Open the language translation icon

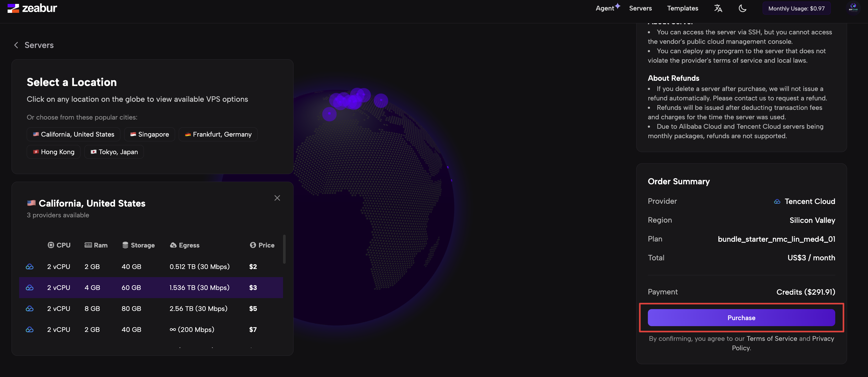[x=718, y=8]
